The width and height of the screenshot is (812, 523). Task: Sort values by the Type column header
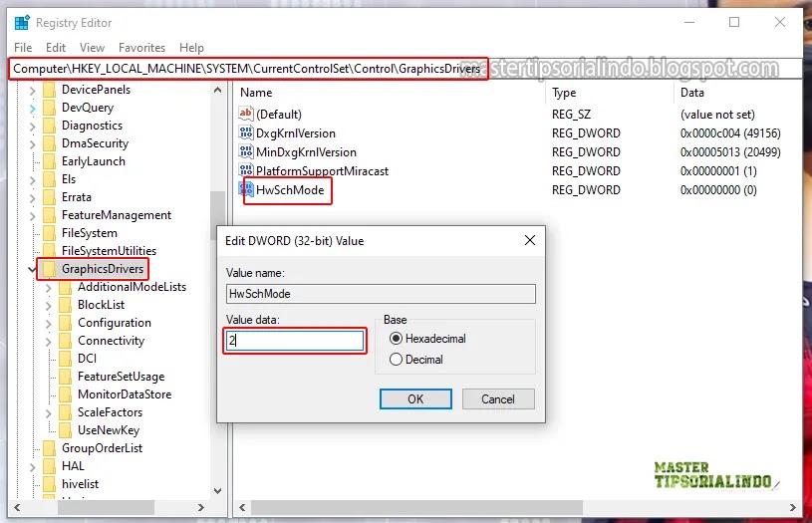coord(609,93)
